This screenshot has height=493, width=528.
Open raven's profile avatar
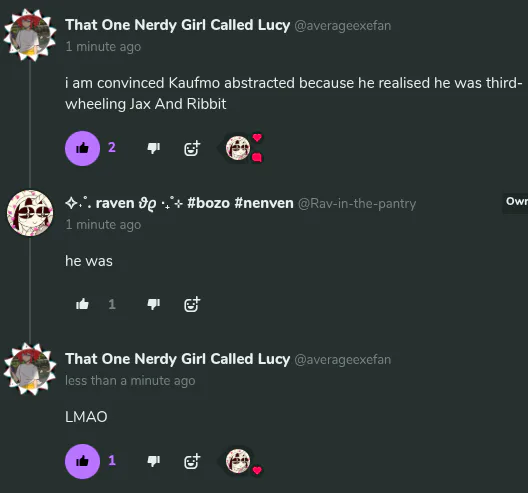[30, 213]
